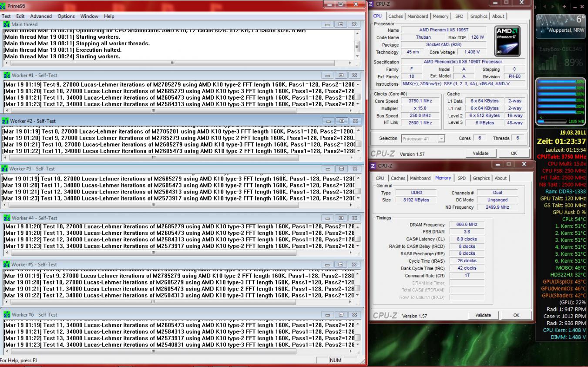This screenshot has width=588, height=367.
Task: Open the Window menu in Prime95
Action: pyautogui.click(x=89, y=16)
